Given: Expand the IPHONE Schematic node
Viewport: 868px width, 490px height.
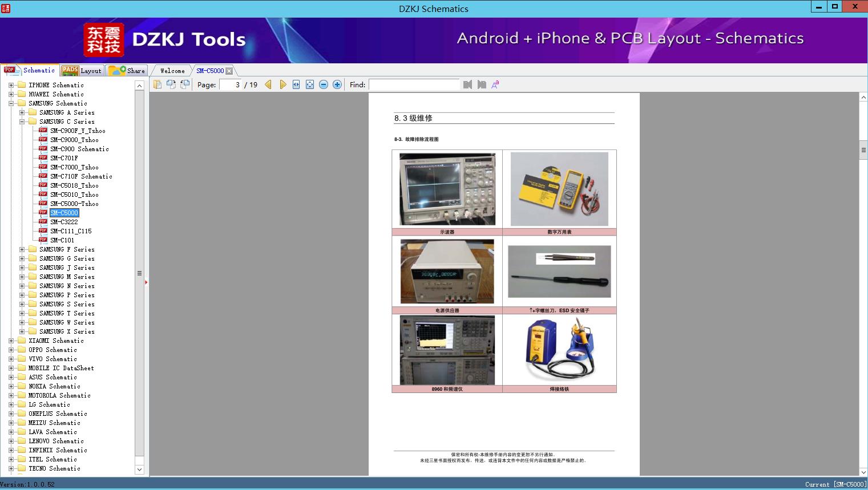Looking at the screenshot, I should tap(11, 85).
